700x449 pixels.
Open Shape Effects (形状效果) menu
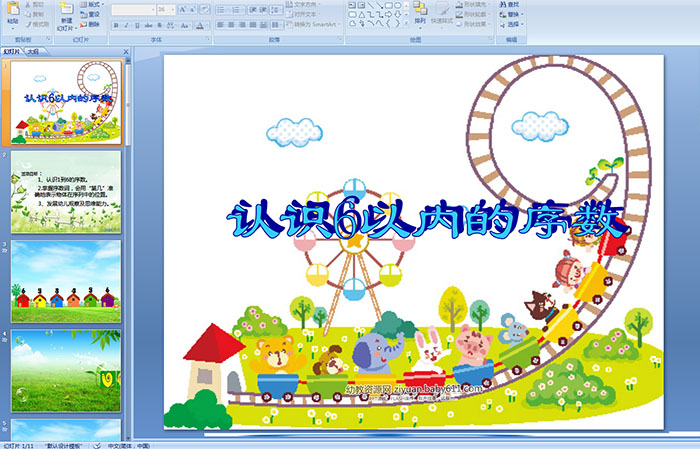tap(472, 24)
